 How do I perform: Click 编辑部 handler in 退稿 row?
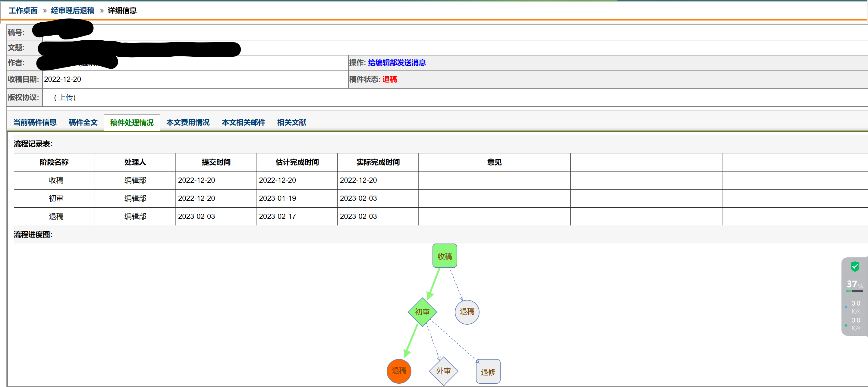(x=135, y=216)
